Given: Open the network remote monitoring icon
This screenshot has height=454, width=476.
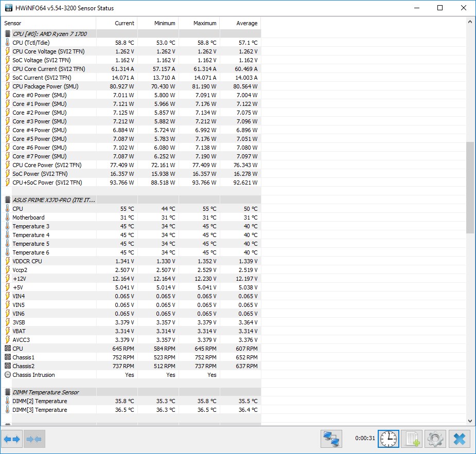Looking at the screenshot, I should coord(331,439).
